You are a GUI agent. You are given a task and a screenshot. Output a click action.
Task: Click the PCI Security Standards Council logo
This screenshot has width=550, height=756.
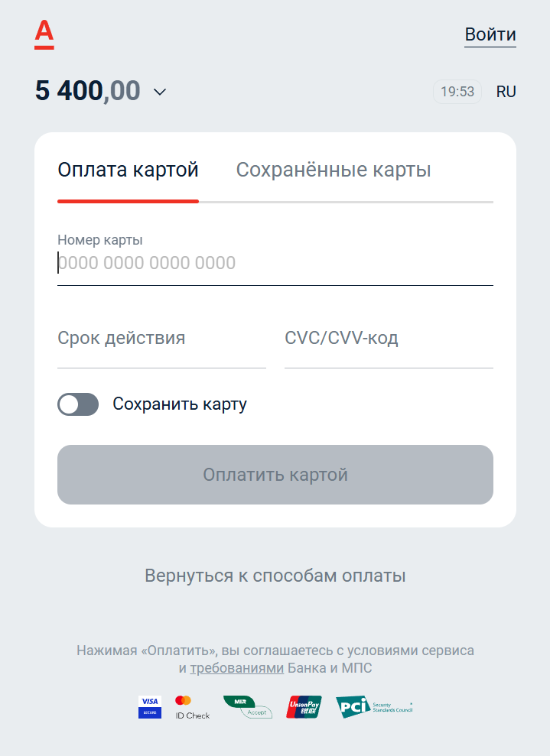point(374,707)
